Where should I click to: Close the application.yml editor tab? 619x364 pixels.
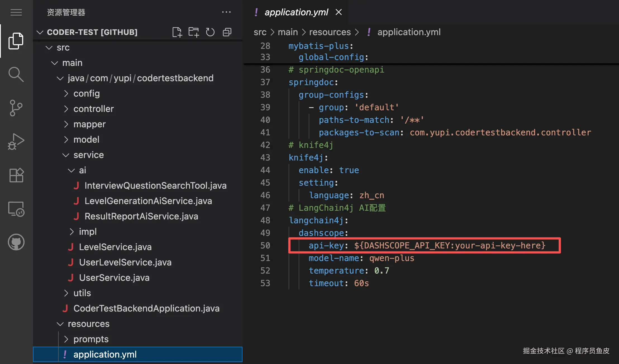pyautogui.click(x=339, y=12)
